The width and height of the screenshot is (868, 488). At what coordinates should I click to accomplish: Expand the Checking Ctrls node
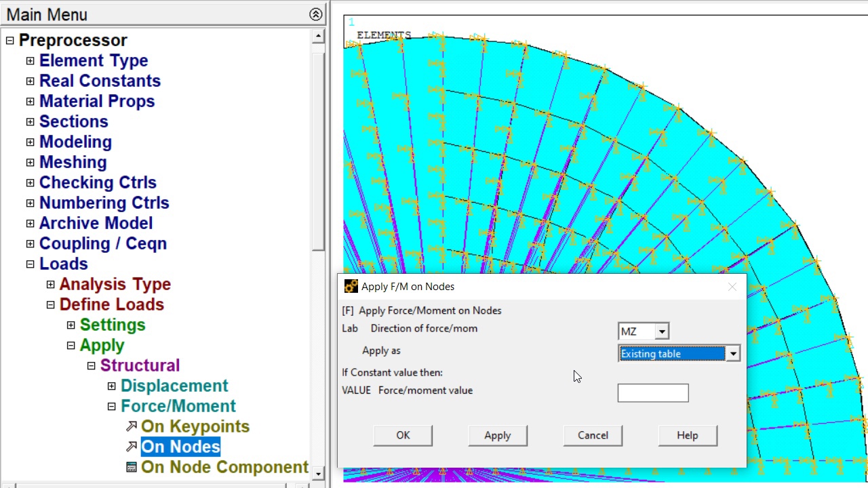(31, 183)
